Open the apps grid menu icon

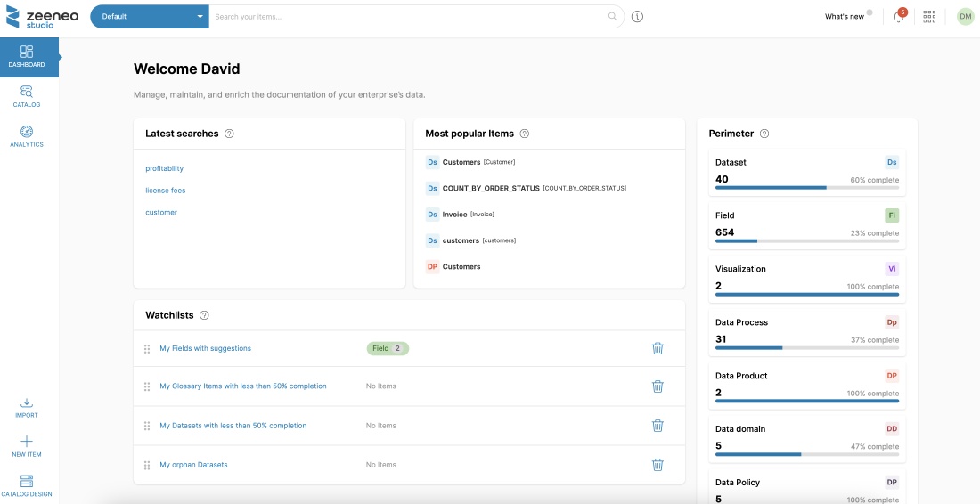tap(929, 17)
